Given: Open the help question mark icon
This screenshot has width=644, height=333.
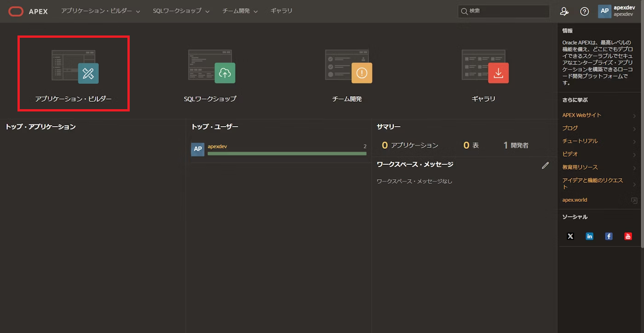Looking at the screenshot, I should [x=584, y=12].
